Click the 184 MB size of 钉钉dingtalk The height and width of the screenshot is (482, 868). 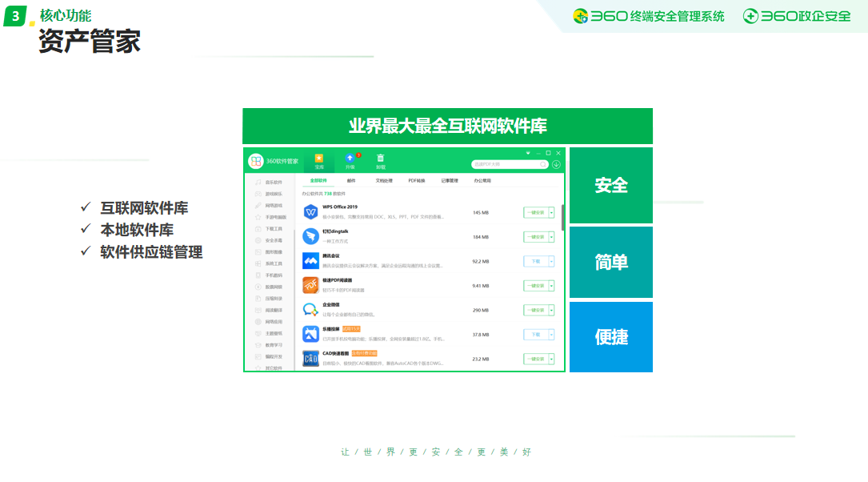click(x=481, y=237)
